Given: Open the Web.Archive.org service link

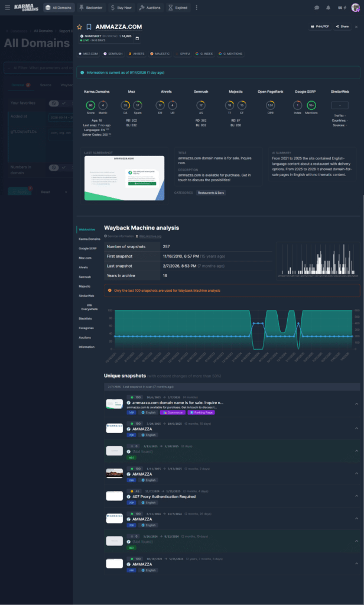Looking at the screenshot, I should [x=150, y=236].
